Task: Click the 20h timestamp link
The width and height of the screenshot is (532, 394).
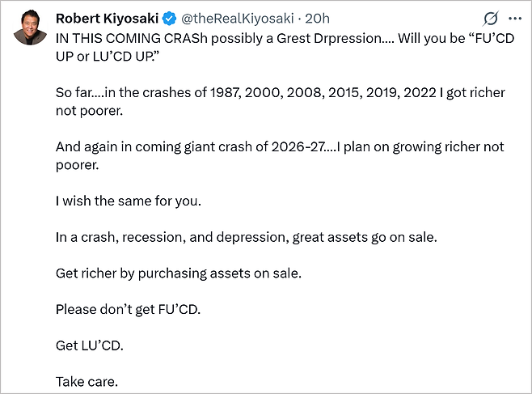Action: coord(316,18)
